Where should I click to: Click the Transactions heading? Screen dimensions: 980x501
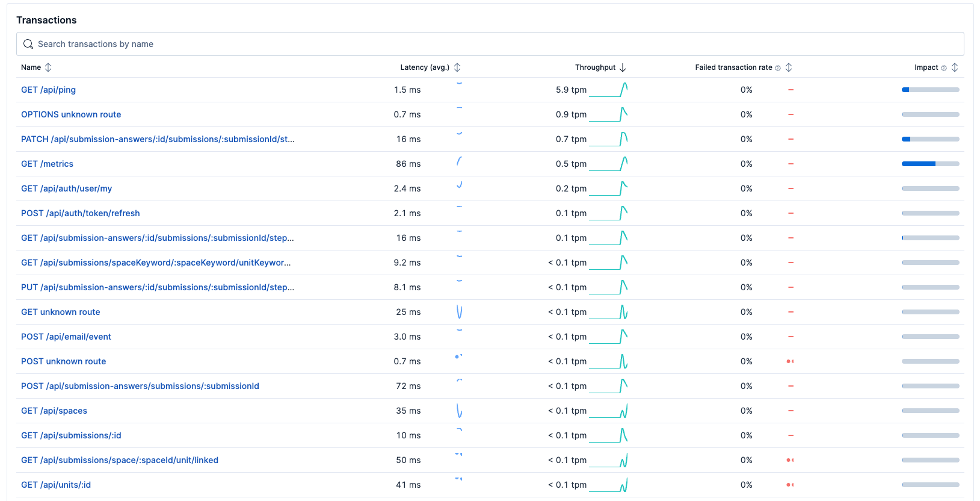(46, 20)
